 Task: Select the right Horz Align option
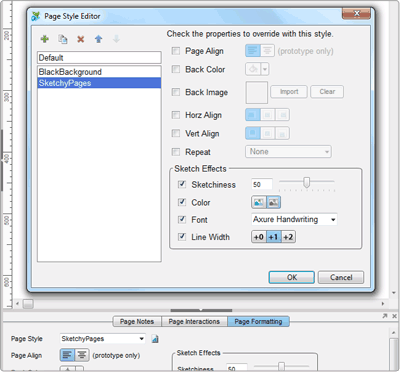point(282,115)
